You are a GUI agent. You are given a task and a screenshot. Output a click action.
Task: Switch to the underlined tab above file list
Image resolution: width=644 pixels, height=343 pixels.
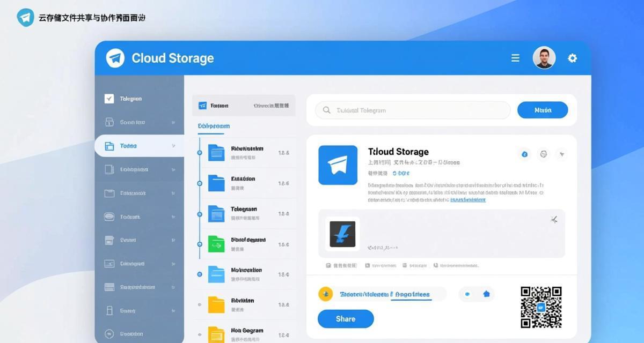[x=214, y=126]
